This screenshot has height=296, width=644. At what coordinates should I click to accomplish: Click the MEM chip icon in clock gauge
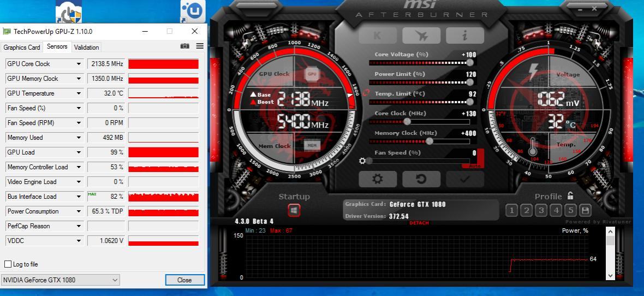click(312, 145)
